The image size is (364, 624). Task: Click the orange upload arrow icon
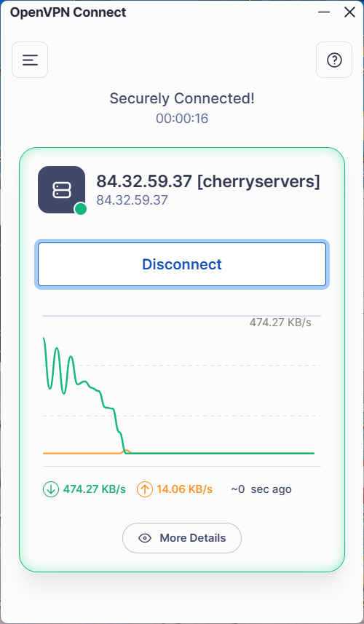coord(145,489)
